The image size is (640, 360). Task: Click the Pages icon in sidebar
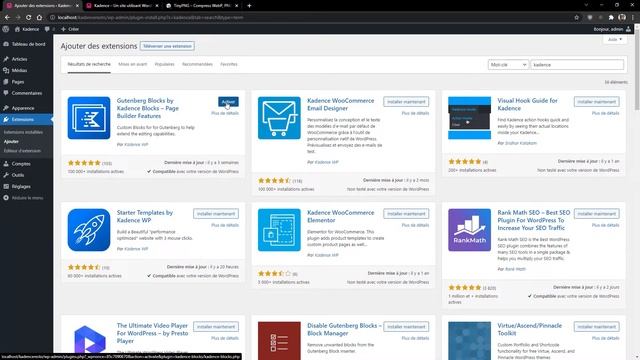pos(6,82)
